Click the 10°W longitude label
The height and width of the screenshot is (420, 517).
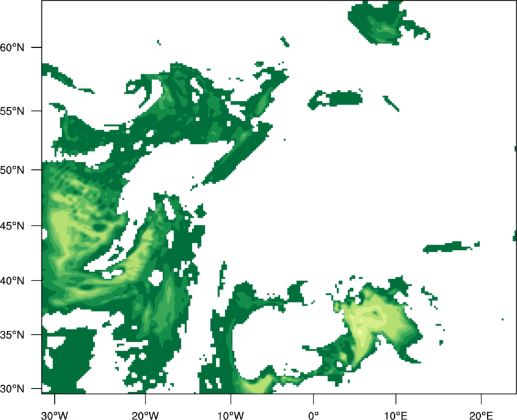pos(231,415)
